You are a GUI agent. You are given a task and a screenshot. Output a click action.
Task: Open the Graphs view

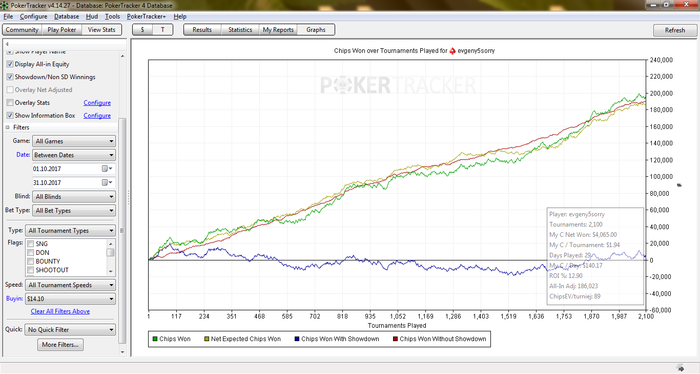316,30
